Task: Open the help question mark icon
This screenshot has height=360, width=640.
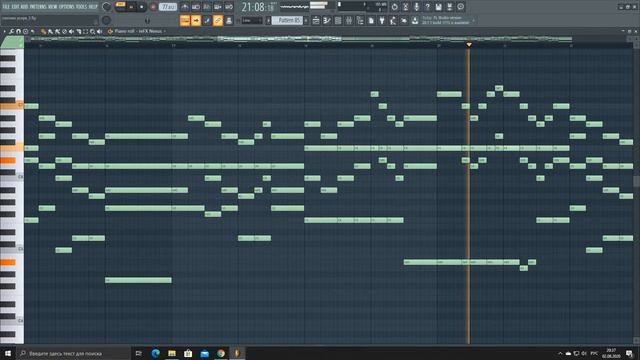Action: point(427,7)
